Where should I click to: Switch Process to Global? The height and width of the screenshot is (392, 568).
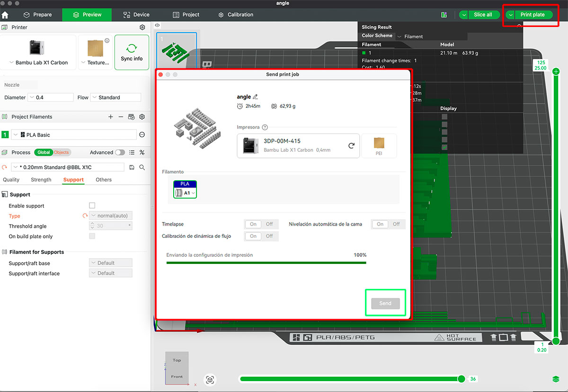[44, 152]
